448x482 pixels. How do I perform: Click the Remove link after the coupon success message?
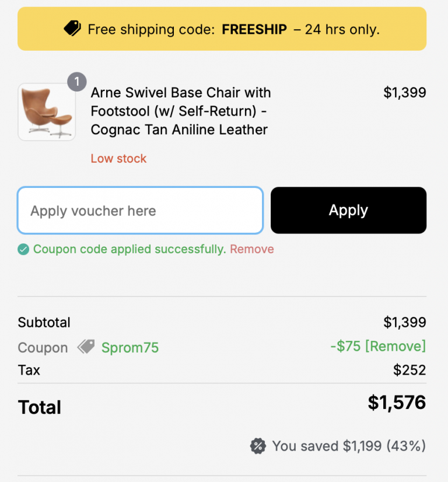(252, 249)
